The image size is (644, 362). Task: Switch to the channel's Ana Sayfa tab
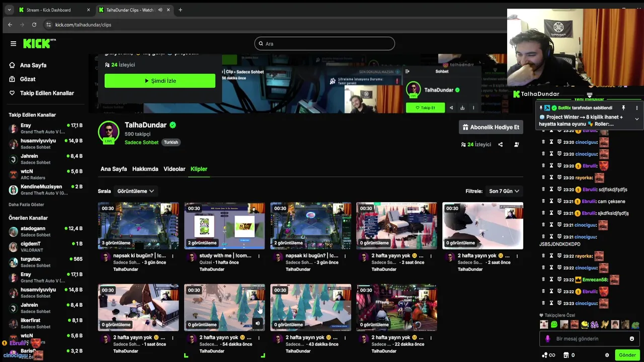(x=114, y=169)
